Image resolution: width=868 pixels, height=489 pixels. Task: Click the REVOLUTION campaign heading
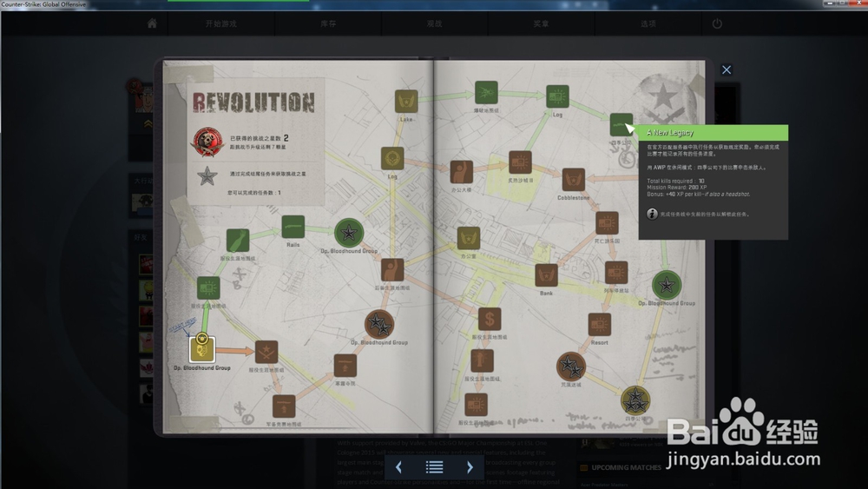253,102
